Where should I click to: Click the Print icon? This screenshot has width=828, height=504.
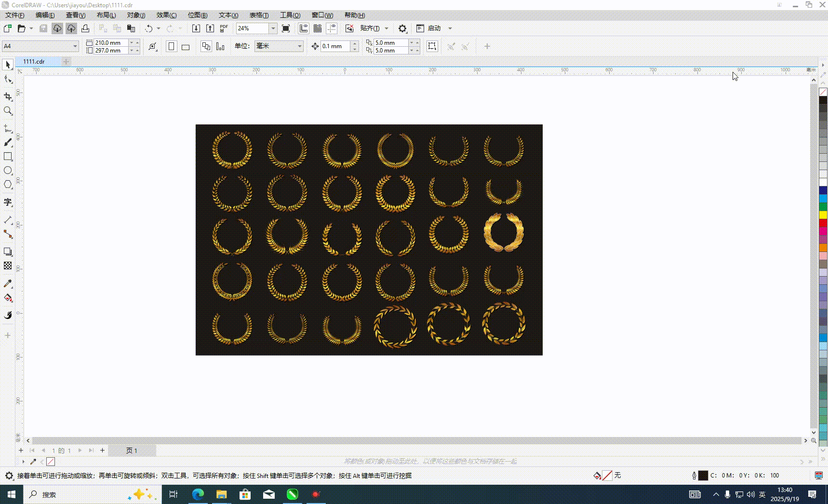85,28
